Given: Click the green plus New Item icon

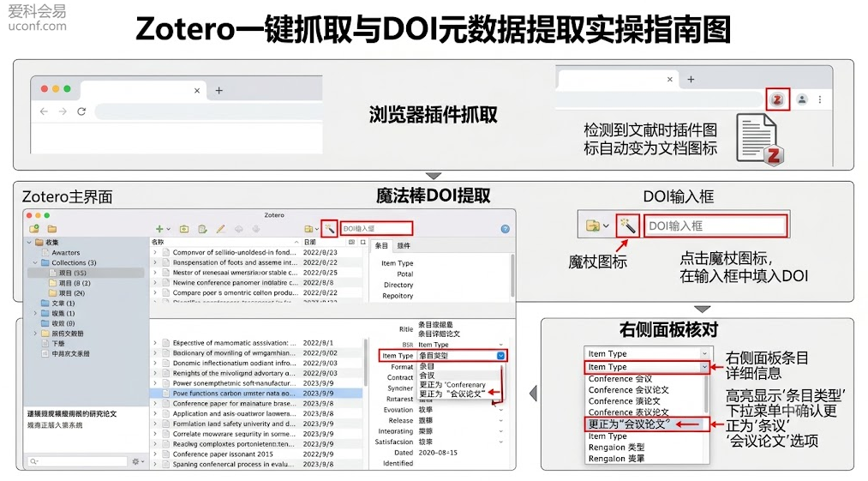Looking at the screenshot, I should [x=159, y=229].
